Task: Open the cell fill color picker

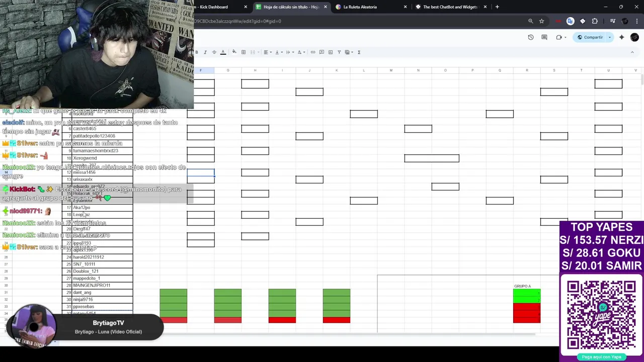Action: [x=234, y=52]
